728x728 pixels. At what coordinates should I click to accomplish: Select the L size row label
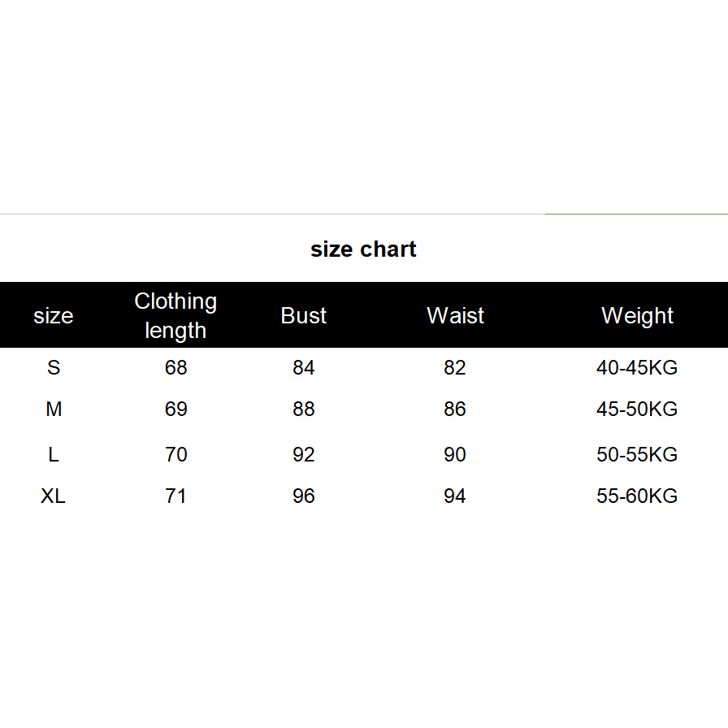point(54,455)
